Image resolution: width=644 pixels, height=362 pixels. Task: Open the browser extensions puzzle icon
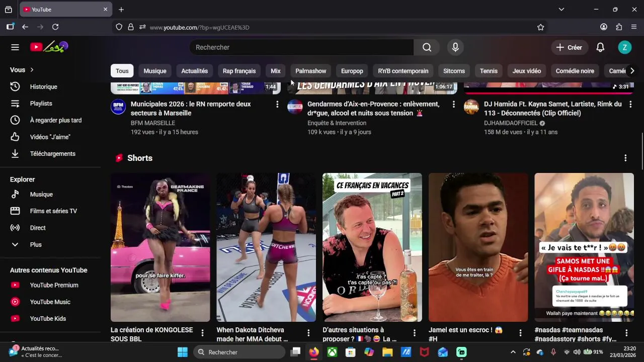[x=619, y=27]
